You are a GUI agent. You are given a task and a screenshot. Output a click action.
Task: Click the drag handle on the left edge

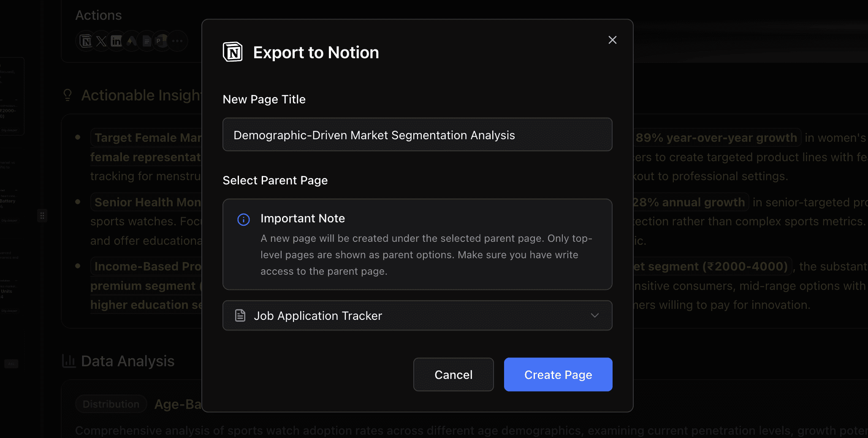pyautogui.click(x=42, y=216)
